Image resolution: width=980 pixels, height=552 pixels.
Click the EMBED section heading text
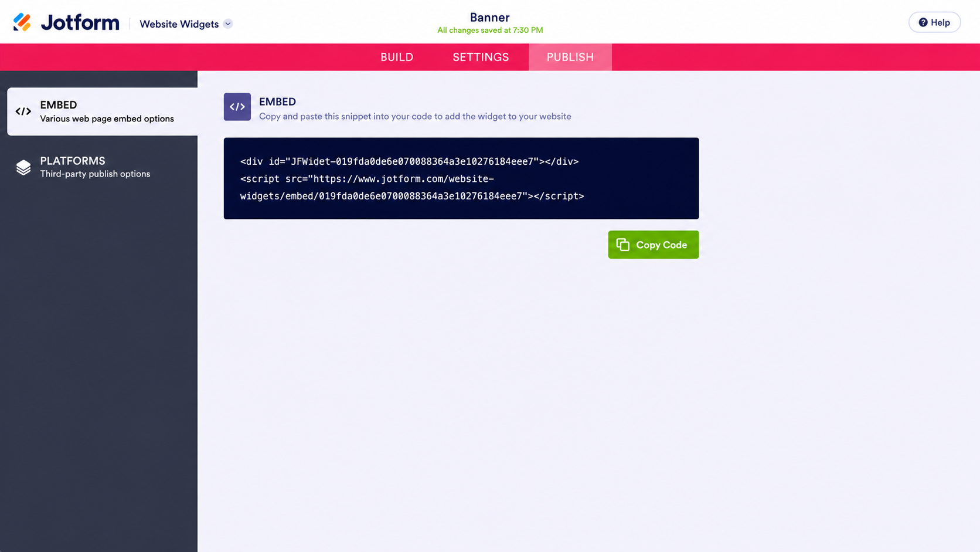277,101
